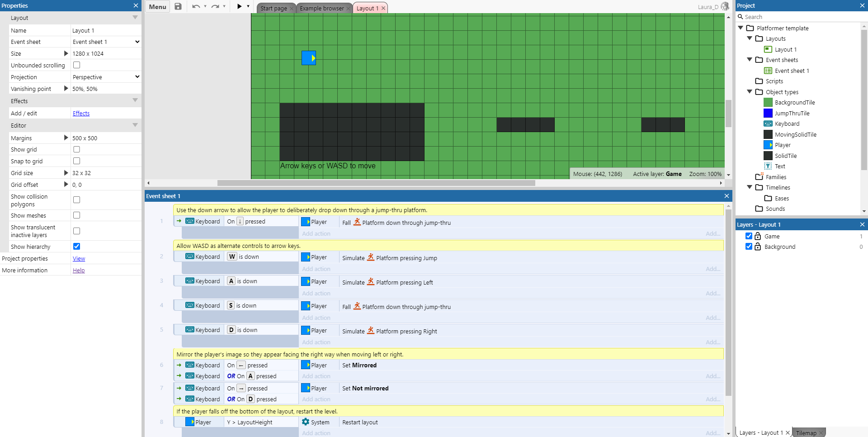Uncheck the Show hierarchy checkbox
Viewport: 868px width, 437px height.
tap(77, 247)
